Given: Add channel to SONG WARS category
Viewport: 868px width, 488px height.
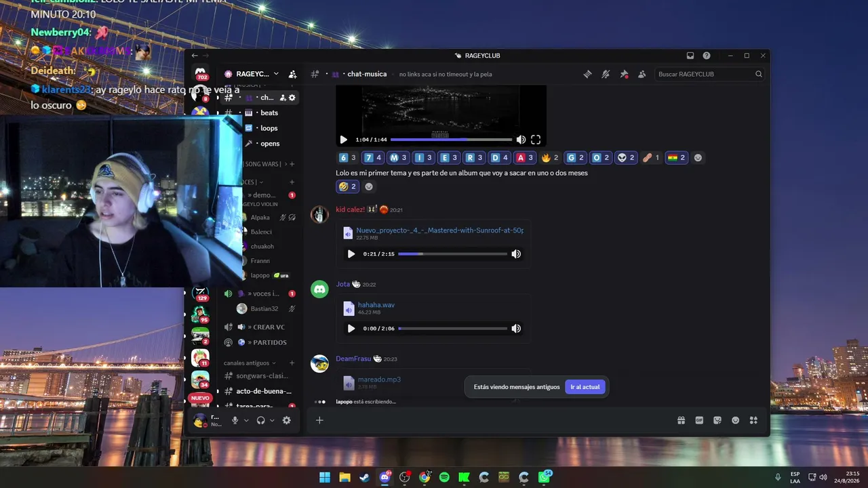Looking at the screenshot, I should point(292,164).
